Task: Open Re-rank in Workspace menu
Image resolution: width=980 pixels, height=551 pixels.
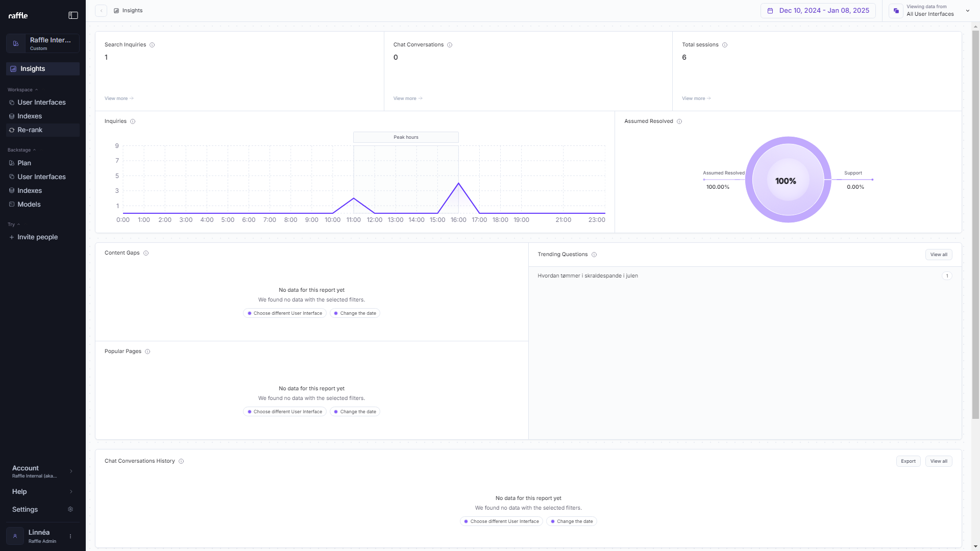Action: click(30, 130)
